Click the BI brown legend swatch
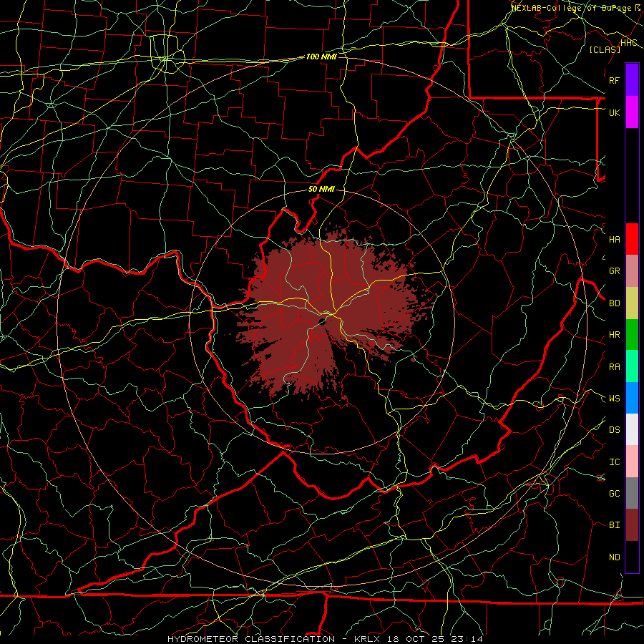The width and height of the screenshot is (644, 644). (632, 525)
